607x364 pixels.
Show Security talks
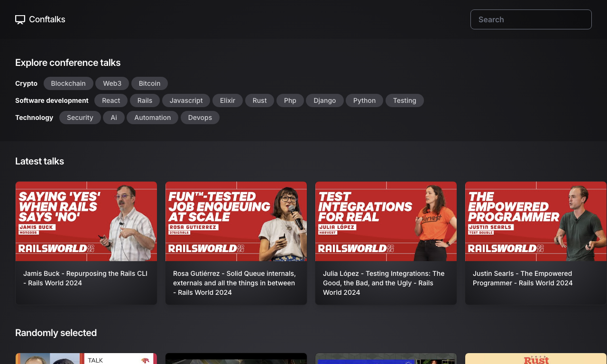80,118
